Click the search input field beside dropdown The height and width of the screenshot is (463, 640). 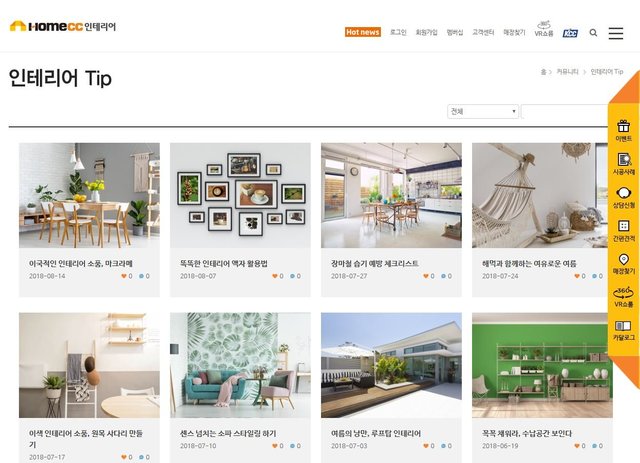[x=564, y=111]
